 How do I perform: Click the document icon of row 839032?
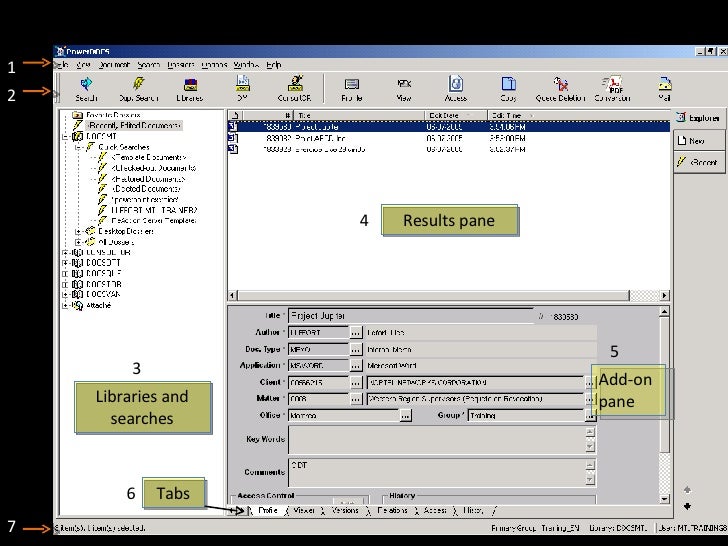point(234,138)
